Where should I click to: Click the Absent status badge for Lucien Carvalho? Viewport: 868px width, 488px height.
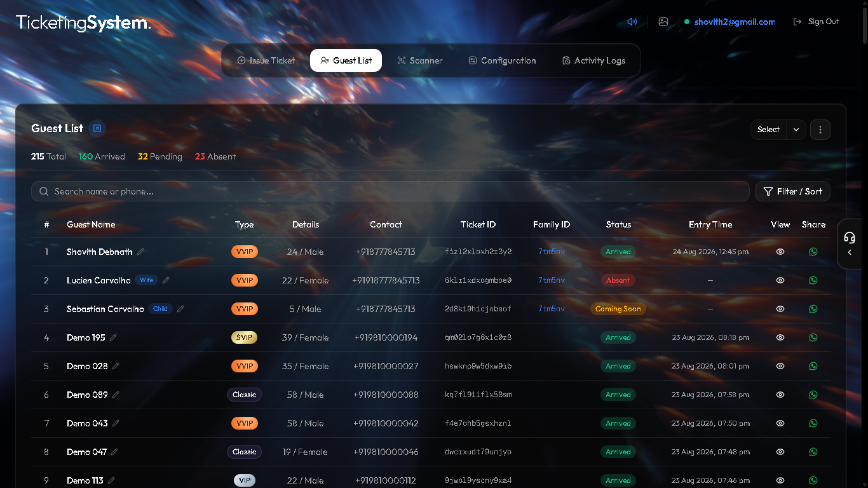coord(618,280)
